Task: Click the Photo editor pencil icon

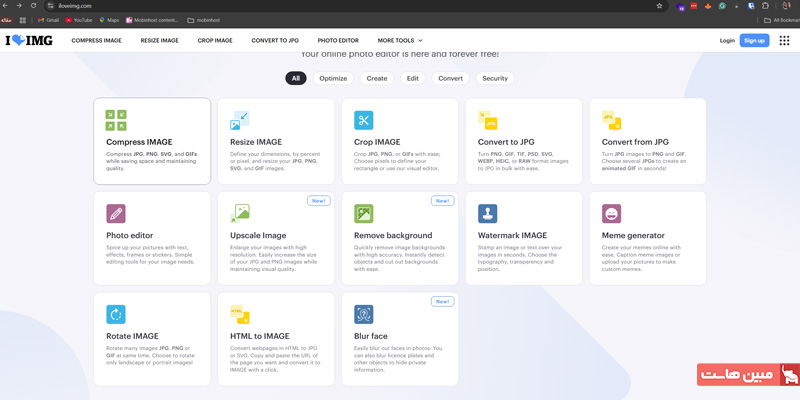Action: tap(116, 214)
